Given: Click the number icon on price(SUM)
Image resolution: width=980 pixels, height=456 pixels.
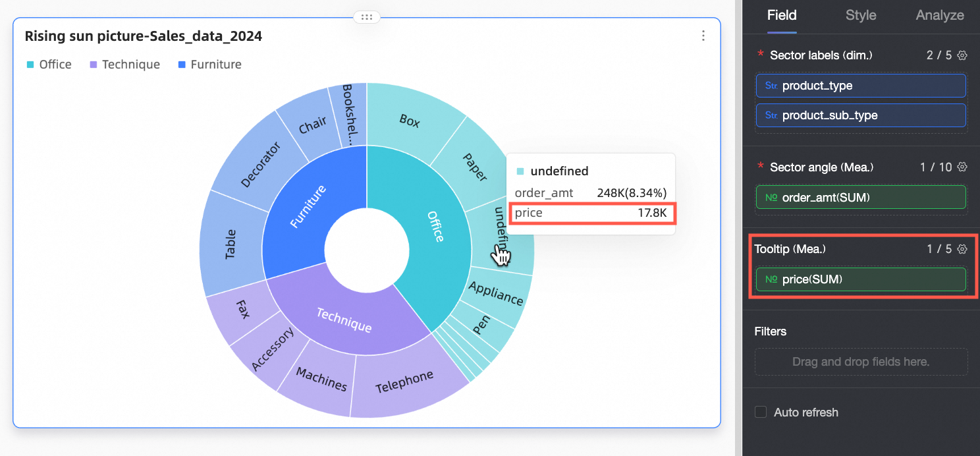Looking at the screenshot, I should [771, 279].
